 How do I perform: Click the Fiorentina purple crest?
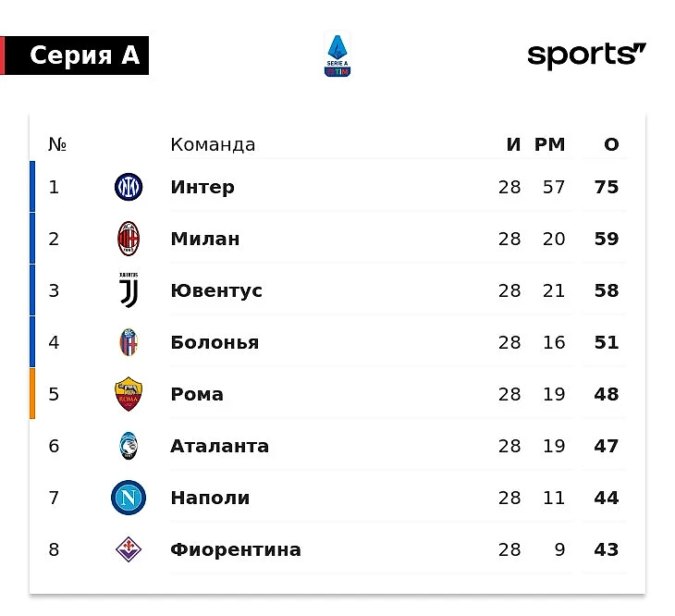coord(129,549)
